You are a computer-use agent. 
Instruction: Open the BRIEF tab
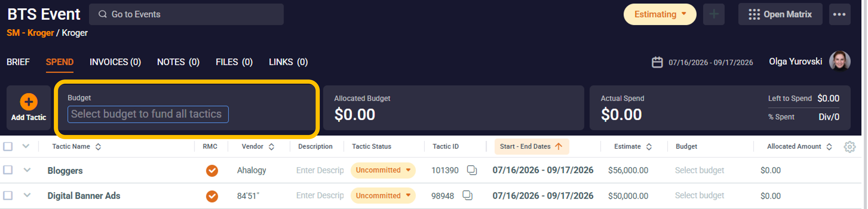tap(18, 62)
